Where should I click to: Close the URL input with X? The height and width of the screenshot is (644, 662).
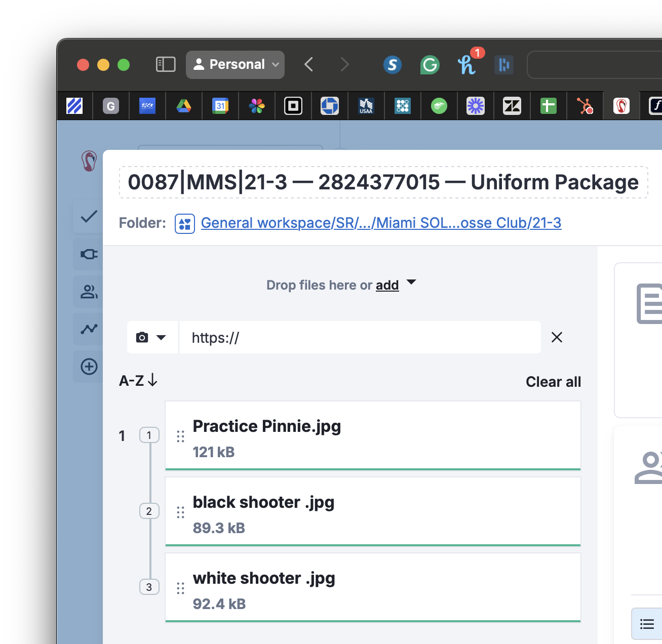coord(557,338)
